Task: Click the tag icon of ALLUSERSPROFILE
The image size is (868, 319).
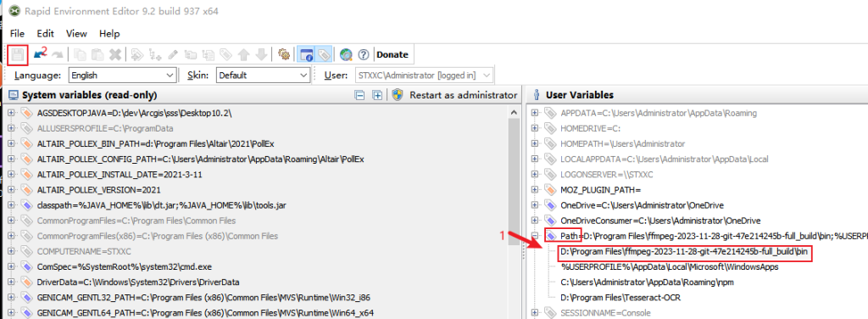Action: [x=27, y=128]
